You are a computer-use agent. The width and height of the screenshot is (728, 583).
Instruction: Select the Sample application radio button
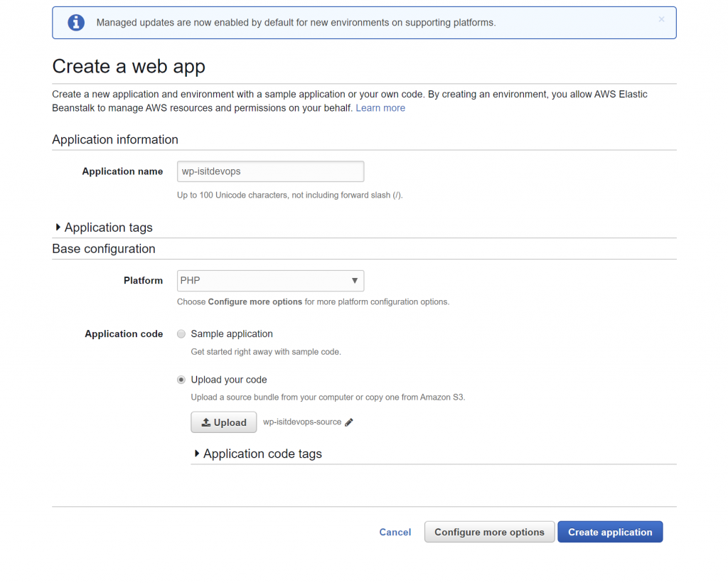(x=181, y=333)
